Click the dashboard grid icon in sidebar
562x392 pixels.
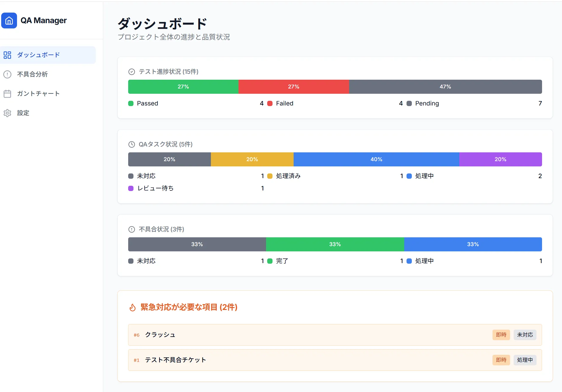point(7,55)
